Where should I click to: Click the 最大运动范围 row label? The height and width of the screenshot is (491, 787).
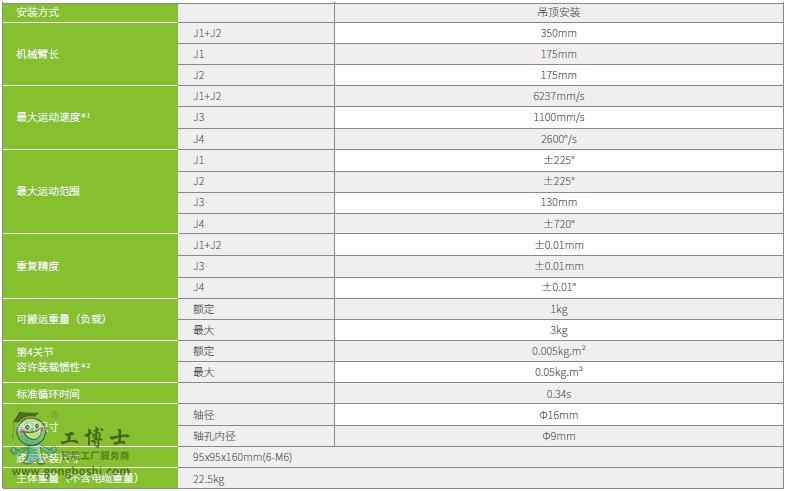pos(48,191)
